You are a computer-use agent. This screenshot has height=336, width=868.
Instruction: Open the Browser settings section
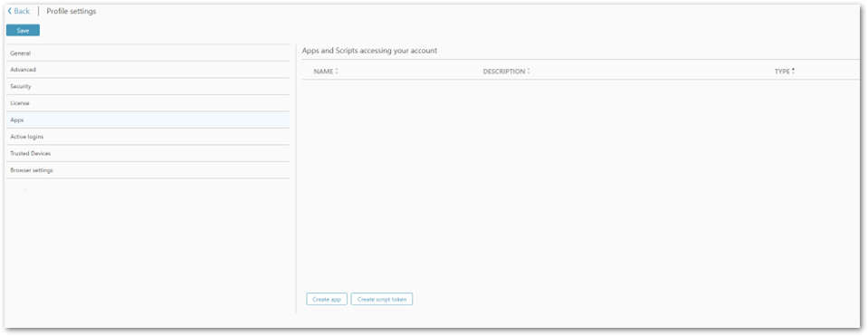click(148, 170)
